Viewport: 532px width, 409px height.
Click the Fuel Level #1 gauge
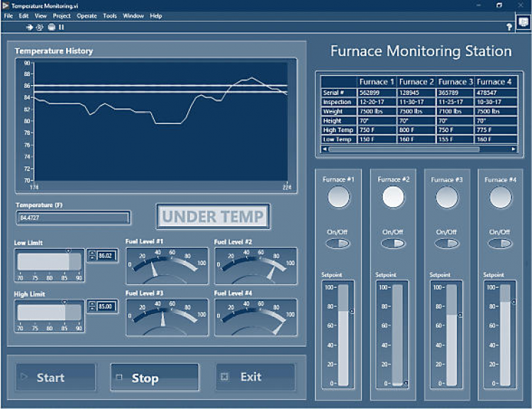click(x=167, y=267)
